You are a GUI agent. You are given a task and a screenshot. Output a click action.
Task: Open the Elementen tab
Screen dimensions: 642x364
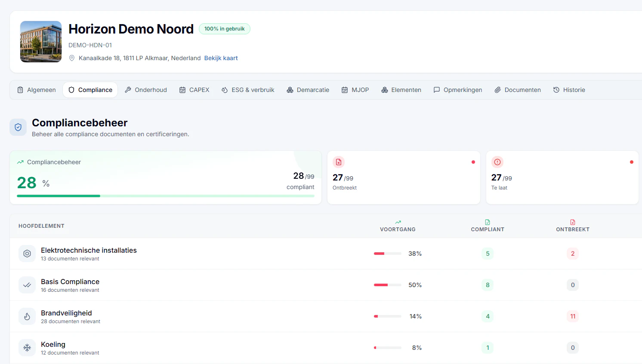pos(401,90)
